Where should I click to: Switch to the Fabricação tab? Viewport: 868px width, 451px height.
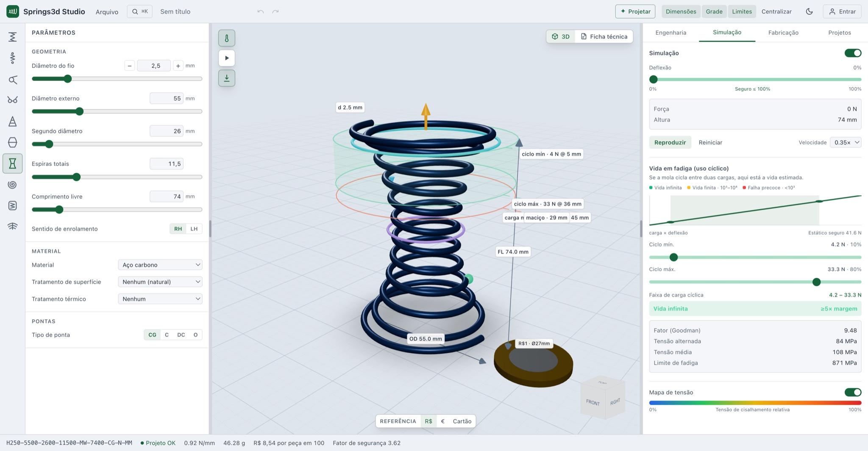point(783,33)
